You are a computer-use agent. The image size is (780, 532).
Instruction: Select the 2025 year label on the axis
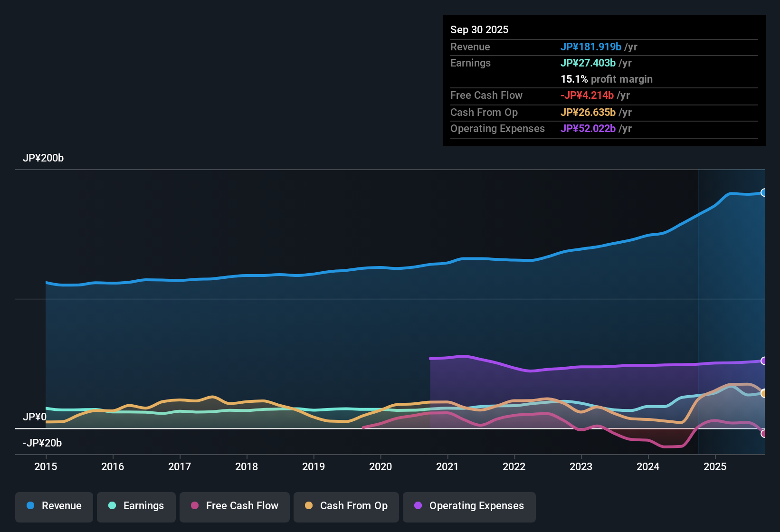point(716,467)
